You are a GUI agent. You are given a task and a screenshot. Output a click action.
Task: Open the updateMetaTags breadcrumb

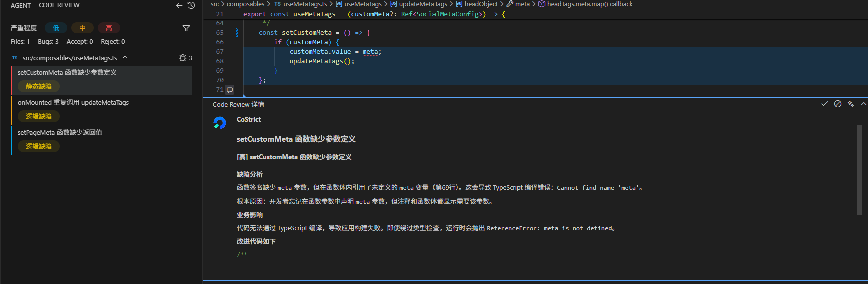click(423, 4)
